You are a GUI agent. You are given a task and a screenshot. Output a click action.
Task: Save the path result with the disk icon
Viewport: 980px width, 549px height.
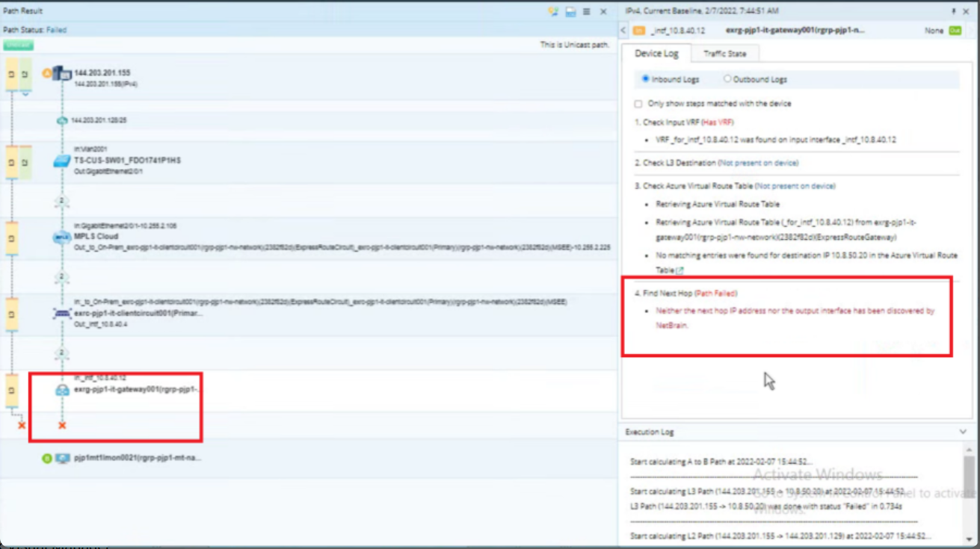click(x=570, y=11)
